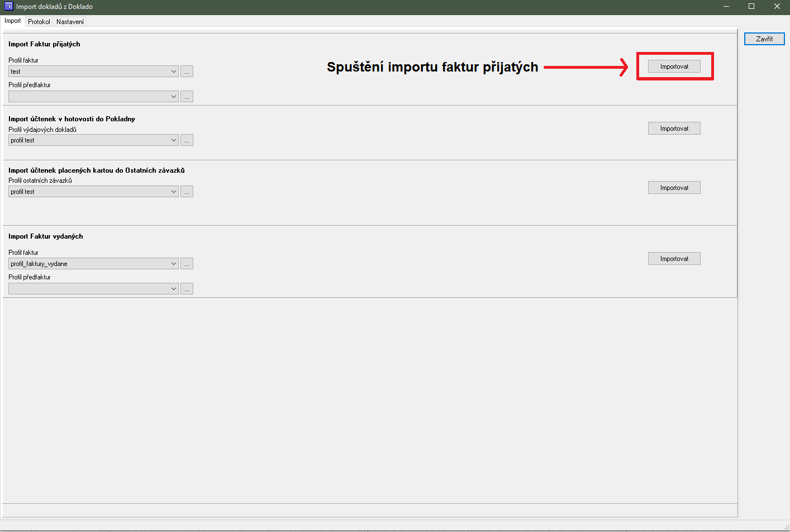This screenshot has width=790, height=532.
Task: Click Importovat for cash receipts to Pokladny
Action: click(674, 129)
